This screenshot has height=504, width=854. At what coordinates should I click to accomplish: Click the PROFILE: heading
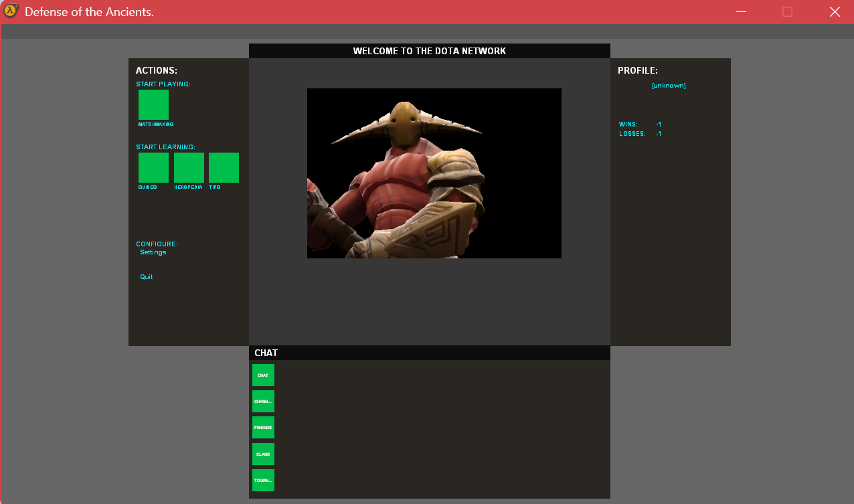pyautogui.click(x=638, y=70)
